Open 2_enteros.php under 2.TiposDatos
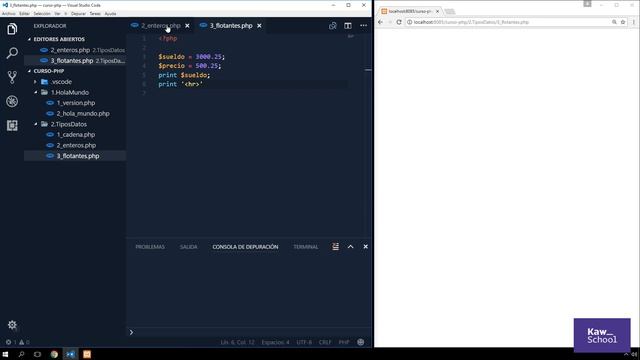This screenshot has height=360, width=640. click(x=76, y=145)
